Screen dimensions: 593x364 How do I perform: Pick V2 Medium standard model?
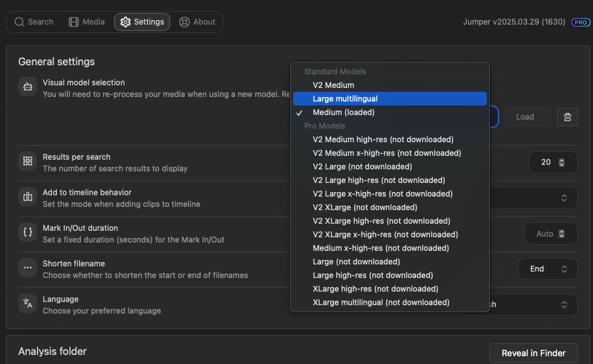[333, 85]
